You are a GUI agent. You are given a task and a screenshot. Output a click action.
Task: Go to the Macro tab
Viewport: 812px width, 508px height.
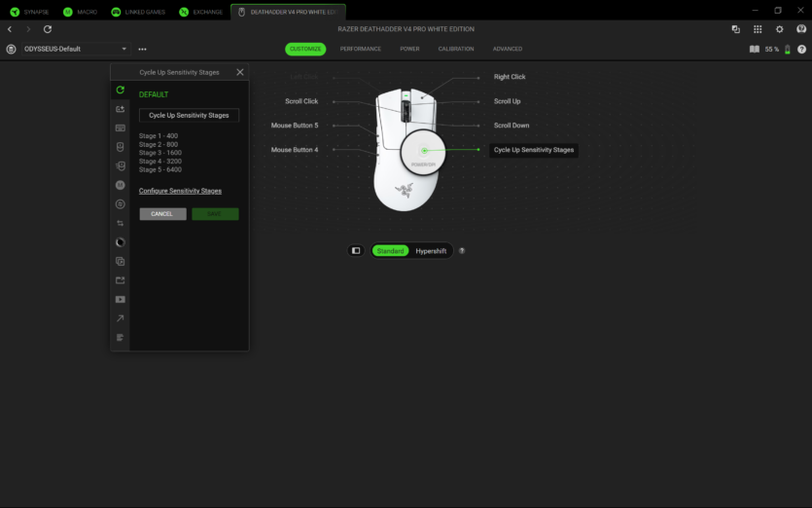click(x=81, y=12)
